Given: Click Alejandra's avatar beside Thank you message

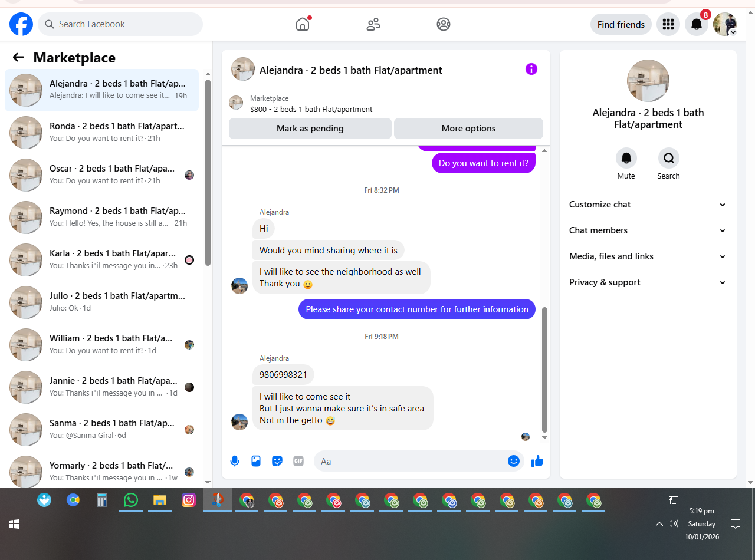Looking at the screenshot, I should pos(239,286).
